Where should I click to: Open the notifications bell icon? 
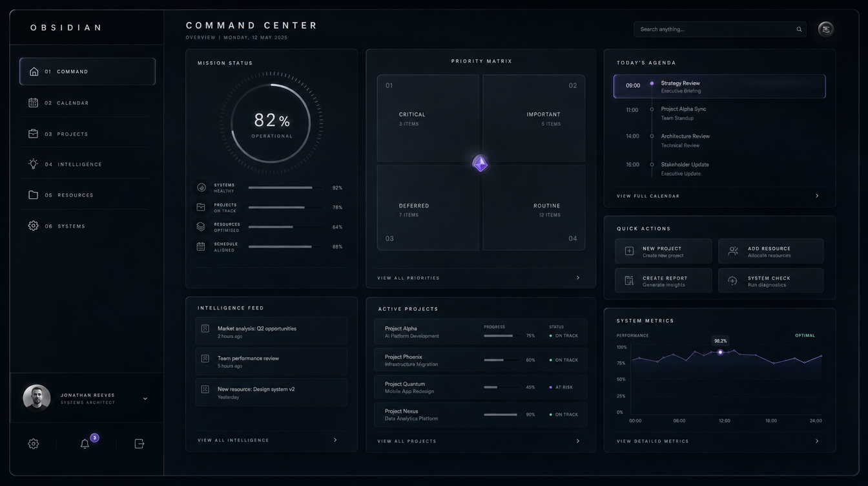click(x=85, y=443)
